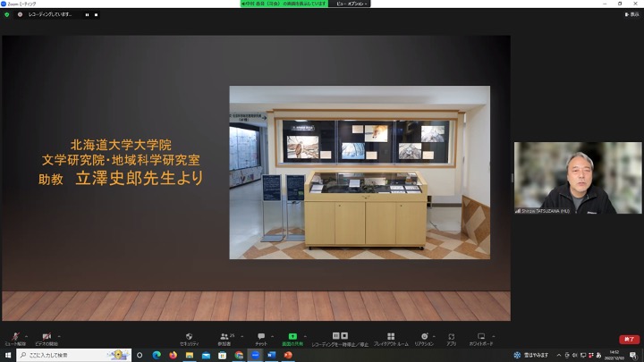This screenshot has height=362, width=644.
Task: Click the red End meeting button
Action: pos(629,339)
